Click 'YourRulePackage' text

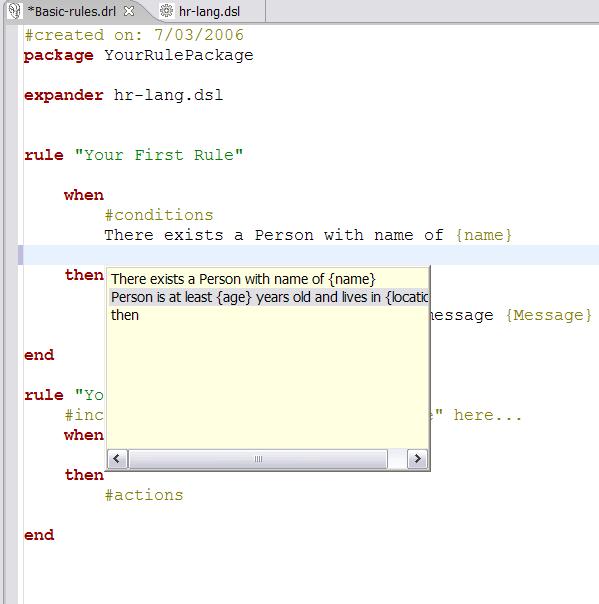[179, 55]
